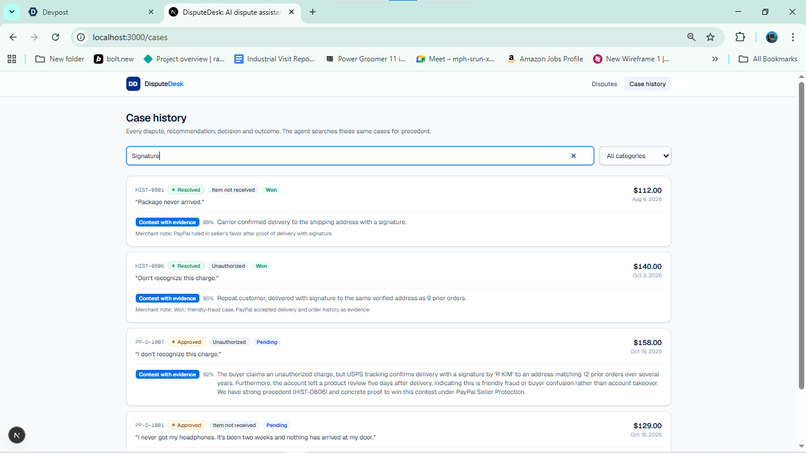The image size is (806, 453).
Task: Click the $112.00 amount
Action: (647, 190)
